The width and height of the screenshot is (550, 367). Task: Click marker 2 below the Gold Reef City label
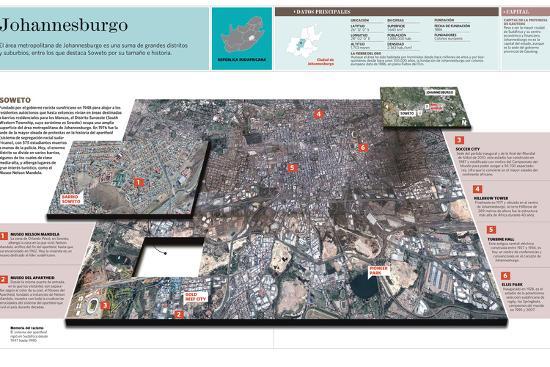179,315
